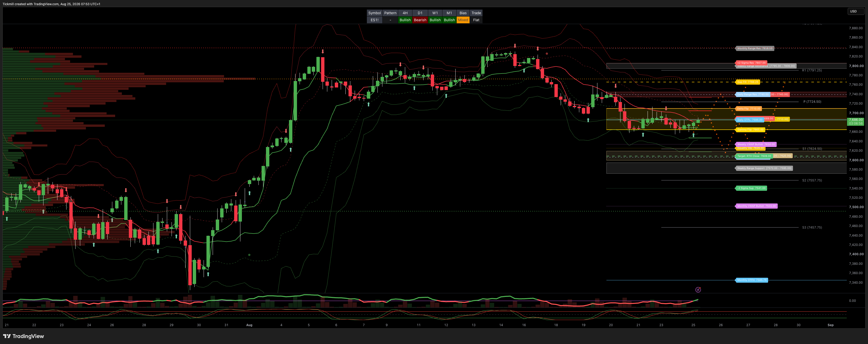Click the Bearish cell under D1
Screen dimensions: 868x344
(x=420, y=20)
